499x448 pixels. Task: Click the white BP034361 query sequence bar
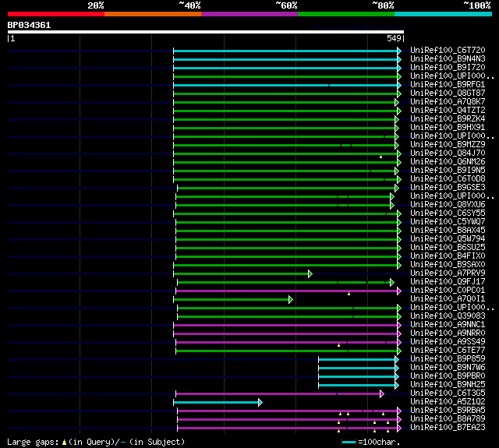[206, 32]
